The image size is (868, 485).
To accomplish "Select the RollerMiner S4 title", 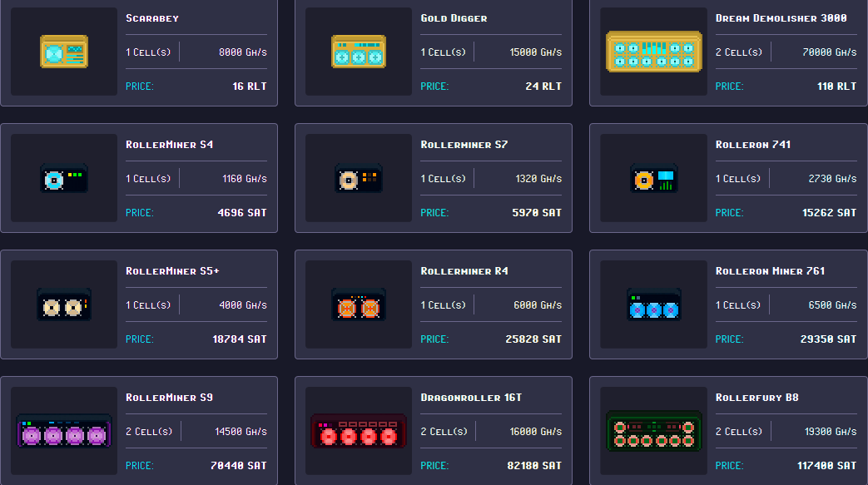I will click(170, 145).
